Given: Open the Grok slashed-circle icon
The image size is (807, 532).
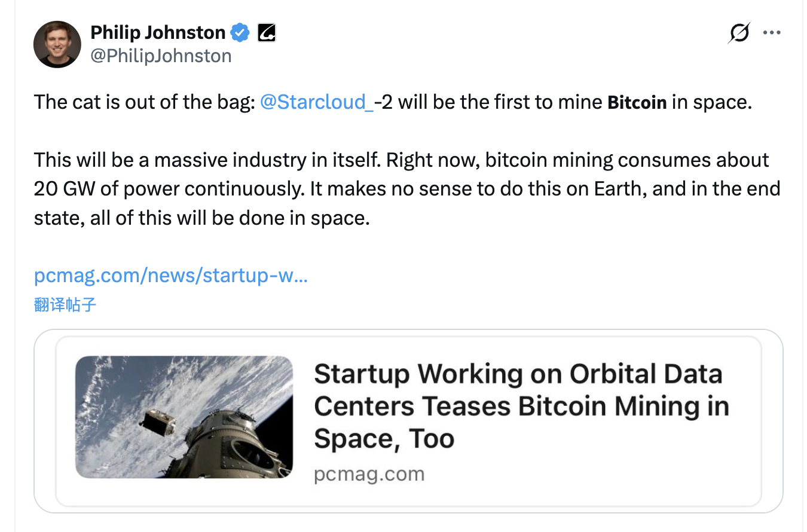Looking at the screenshot, I should coord(739,33).
